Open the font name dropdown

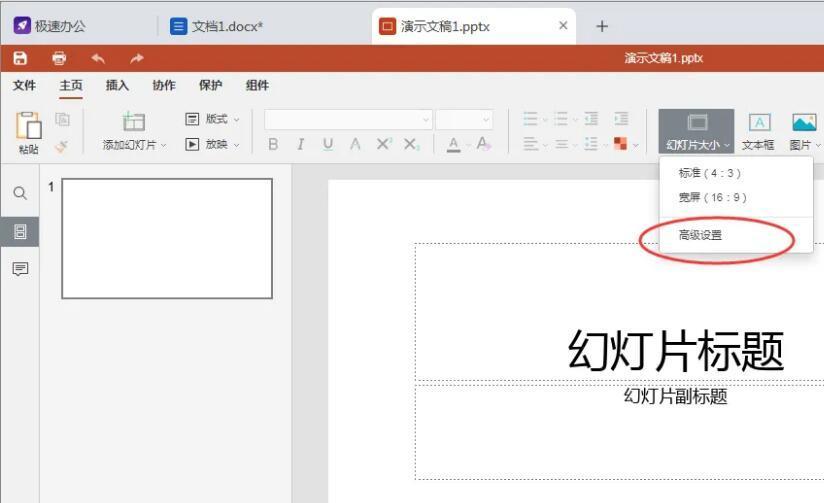426,119
